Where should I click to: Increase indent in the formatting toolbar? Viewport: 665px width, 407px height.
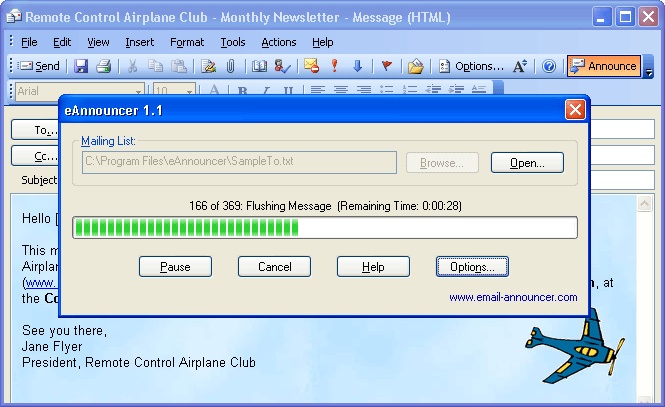pos(456,90)
